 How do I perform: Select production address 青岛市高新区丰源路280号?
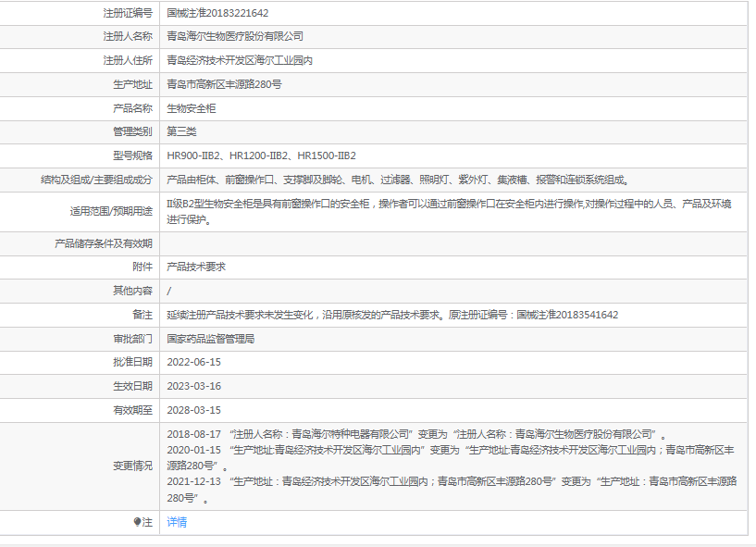pos(224,84)
